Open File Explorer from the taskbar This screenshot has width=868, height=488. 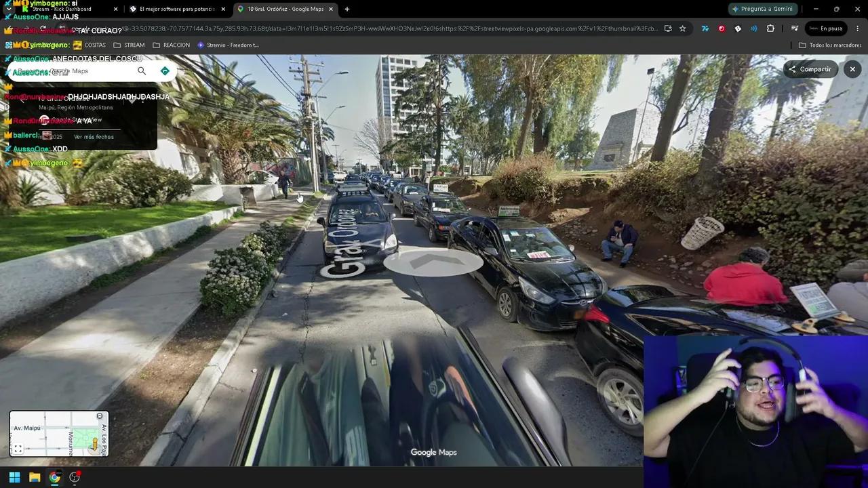click(x=35, y=477)
